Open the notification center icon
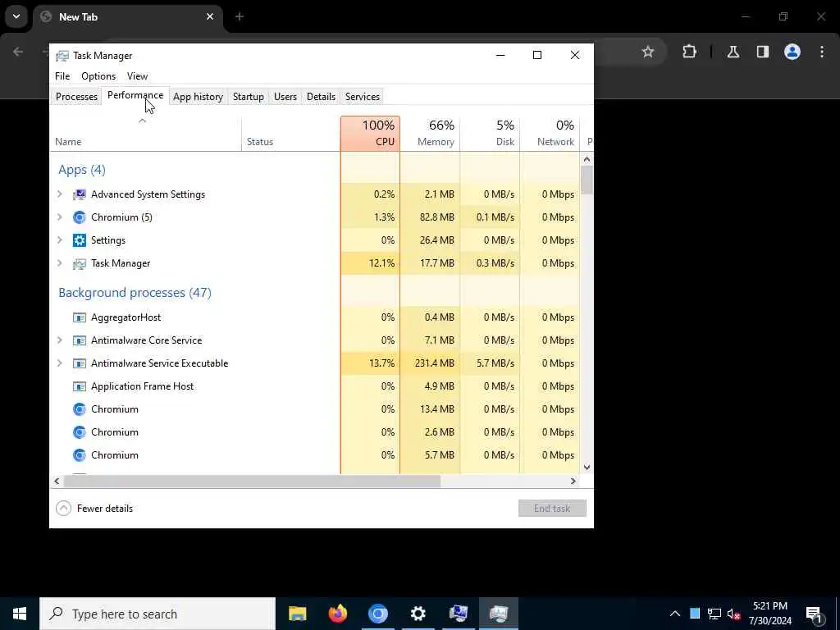 (814, 614)
